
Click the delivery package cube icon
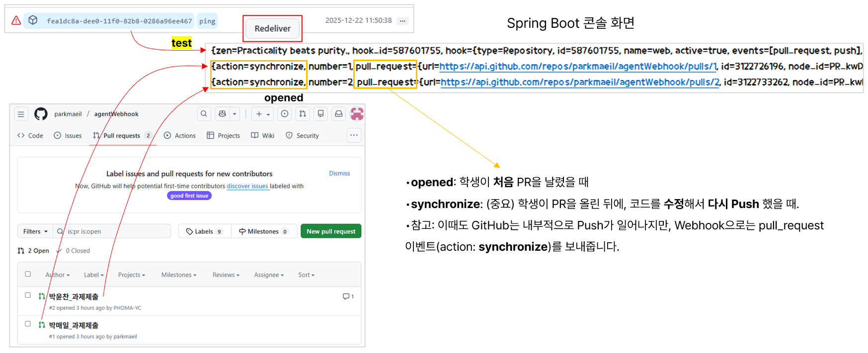(x=33, y=20)
